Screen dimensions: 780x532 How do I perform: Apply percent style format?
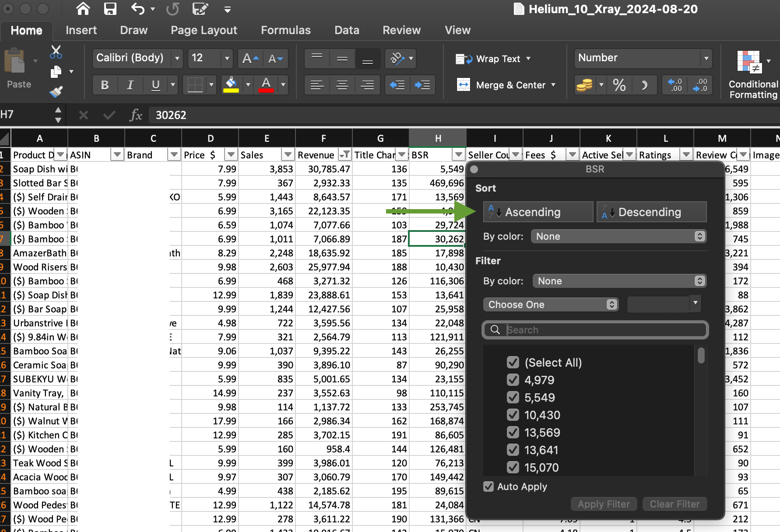click(x=619, y=85)
